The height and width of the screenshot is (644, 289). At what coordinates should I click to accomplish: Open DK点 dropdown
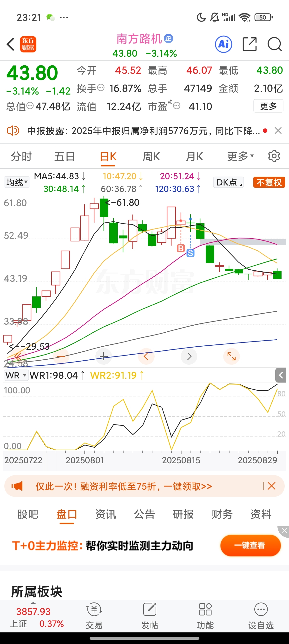[228, 182]
